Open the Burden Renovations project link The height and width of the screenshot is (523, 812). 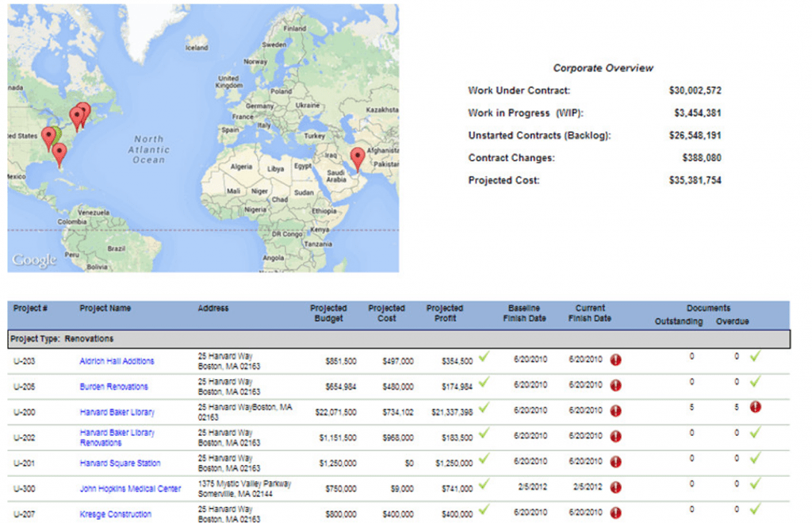point(114,386)
